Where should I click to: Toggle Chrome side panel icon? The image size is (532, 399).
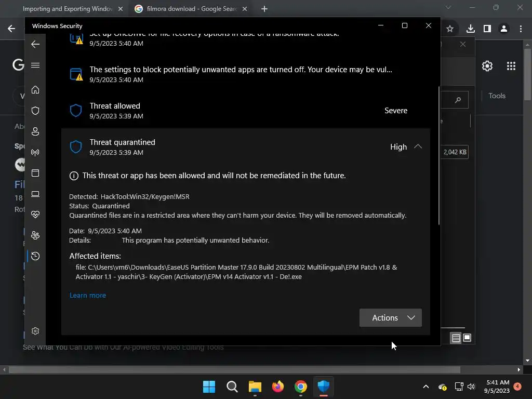[487, 29]
